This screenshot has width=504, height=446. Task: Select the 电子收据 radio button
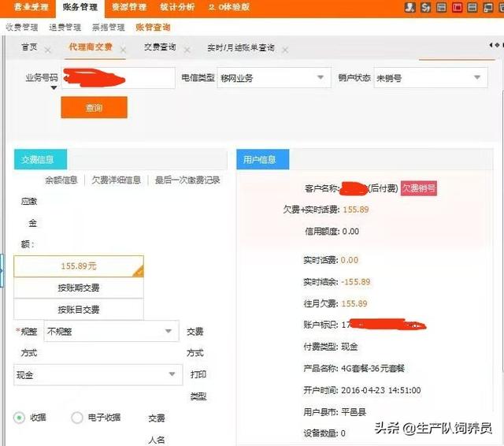click(x=77, y=418)
